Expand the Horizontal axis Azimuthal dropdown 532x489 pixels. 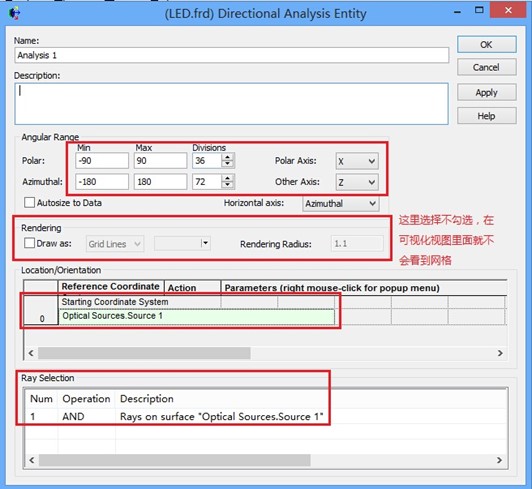pos(341,204)
